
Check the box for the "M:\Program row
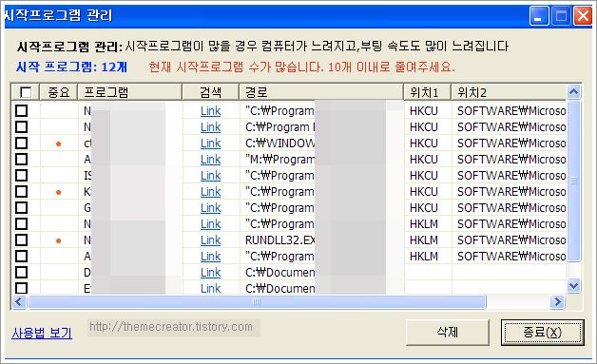coord(21,159)
